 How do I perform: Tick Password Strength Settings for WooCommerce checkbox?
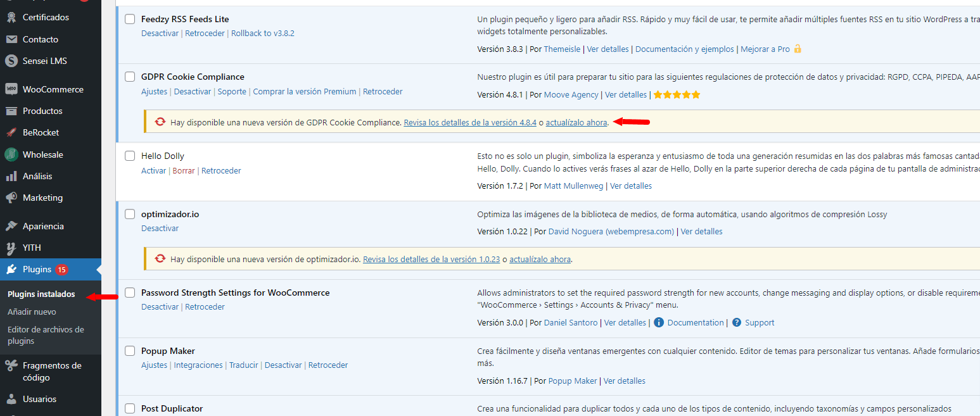coord(130,293)
